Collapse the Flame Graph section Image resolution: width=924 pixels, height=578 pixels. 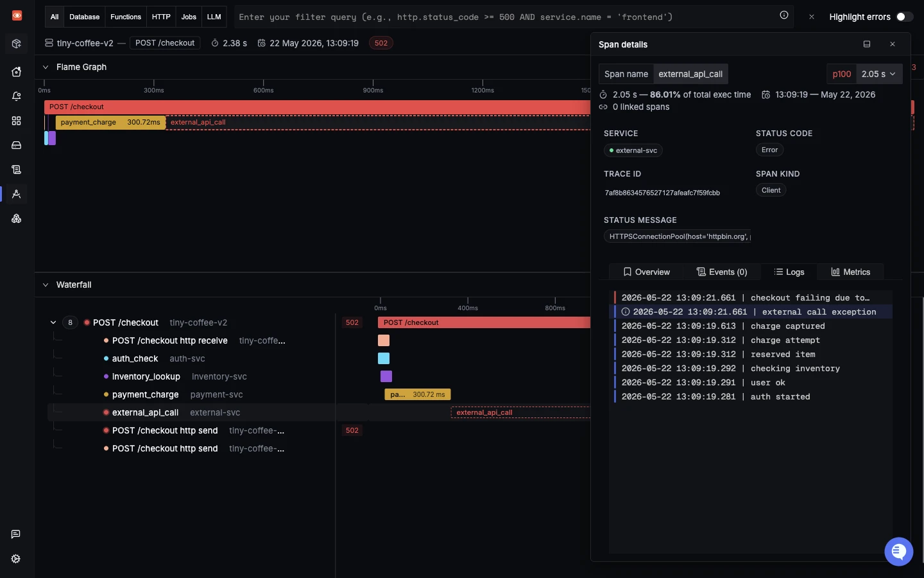click(x=46, y=67)
